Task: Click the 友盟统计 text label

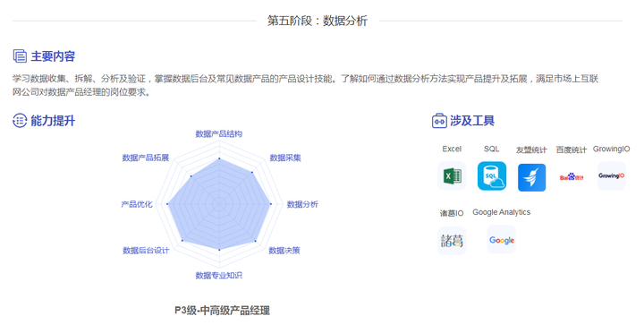Action: click(x=531, y=150)
